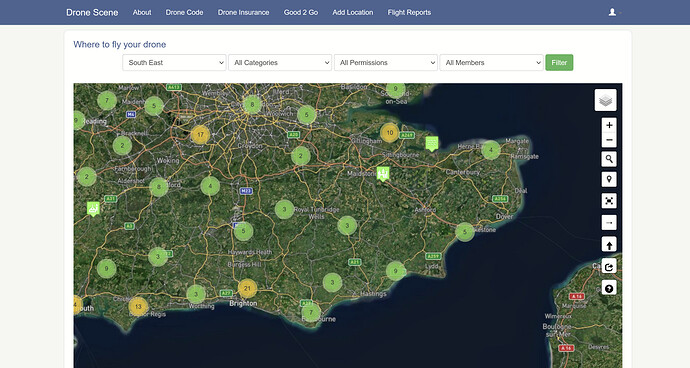Select the 21 cluster near Brighton
Screen dimensions: 690x368
(x=247, y=288)
